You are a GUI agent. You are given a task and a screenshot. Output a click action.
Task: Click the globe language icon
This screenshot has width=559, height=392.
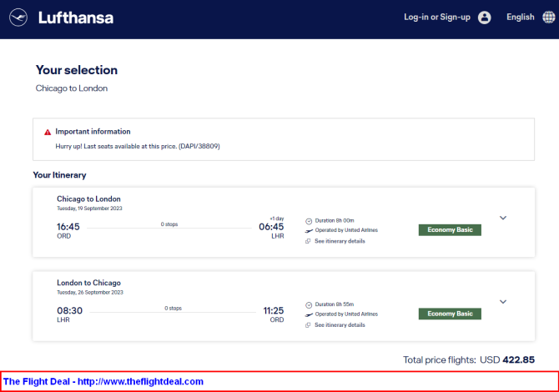548,17
